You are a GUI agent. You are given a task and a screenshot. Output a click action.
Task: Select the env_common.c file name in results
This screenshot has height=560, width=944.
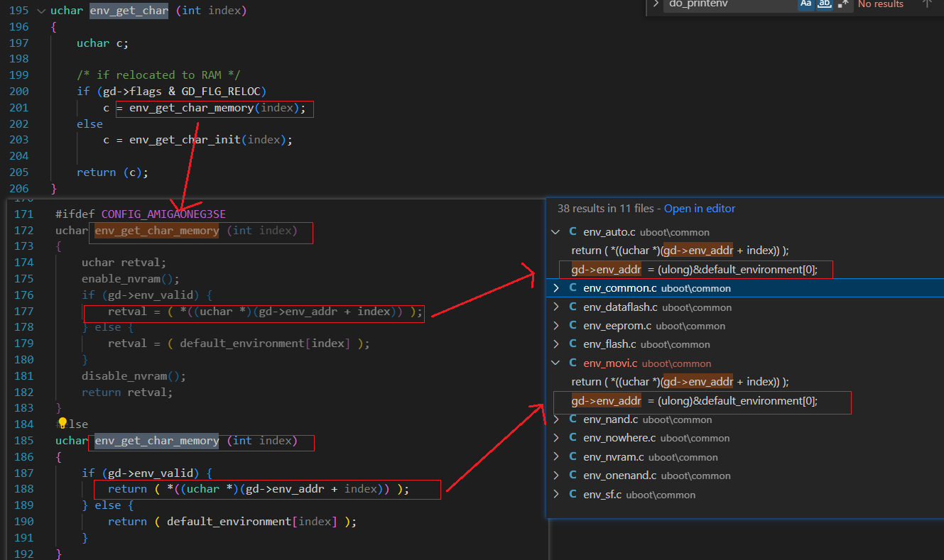[x=620, y=288]
